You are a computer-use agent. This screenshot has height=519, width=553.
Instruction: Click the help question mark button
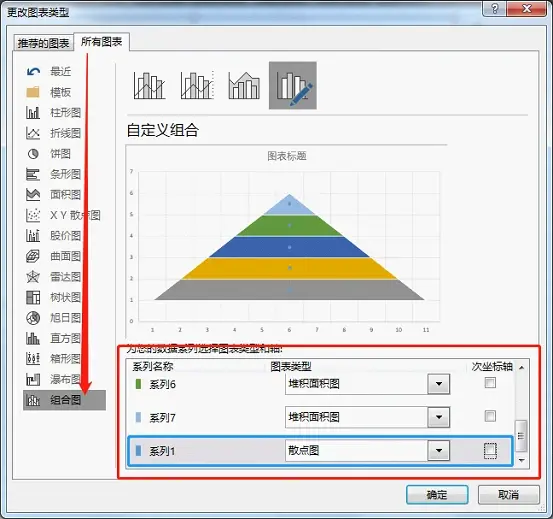[x=494, y=8]
